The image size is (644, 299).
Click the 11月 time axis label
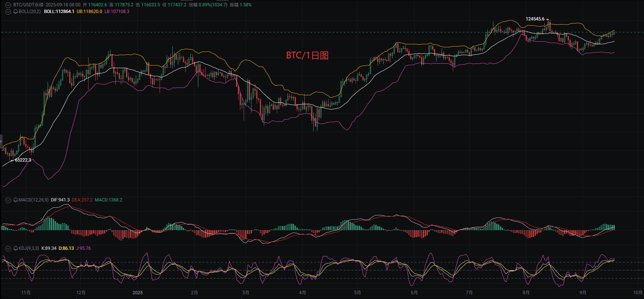coord(26,293)
